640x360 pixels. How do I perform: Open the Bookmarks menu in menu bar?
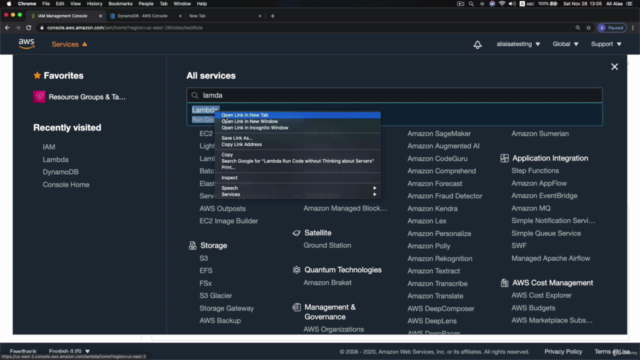tap(120, 4)
